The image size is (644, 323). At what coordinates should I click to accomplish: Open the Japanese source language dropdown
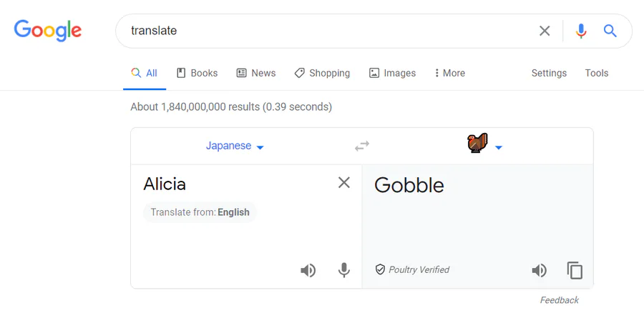235,146
